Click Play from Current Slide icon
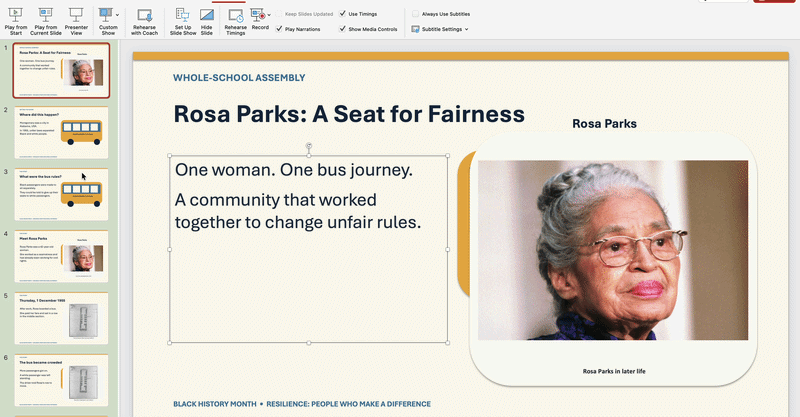This screenshot has height=417, width=800. [x=45, y=14]
